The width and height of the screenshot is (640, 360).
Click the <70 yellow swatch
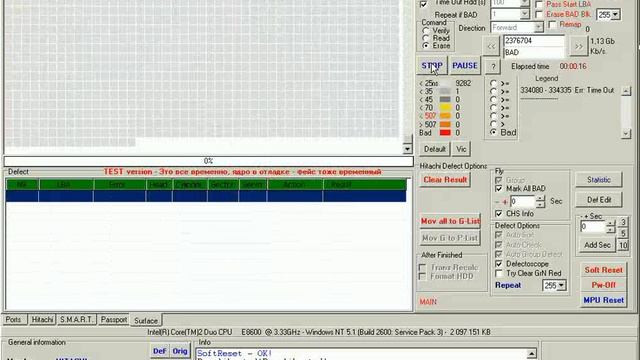click(445, 107)
